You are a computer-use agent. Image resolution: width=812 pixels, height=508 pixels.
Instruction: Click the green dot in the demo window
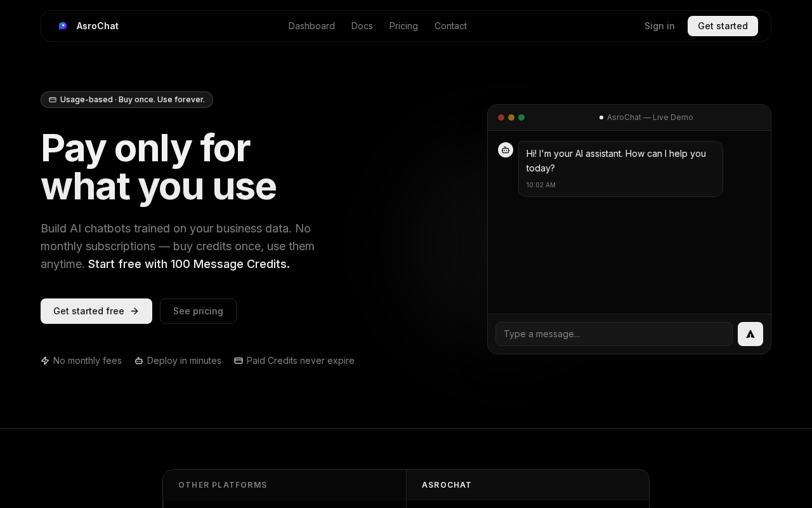click(x=521, y=117)
